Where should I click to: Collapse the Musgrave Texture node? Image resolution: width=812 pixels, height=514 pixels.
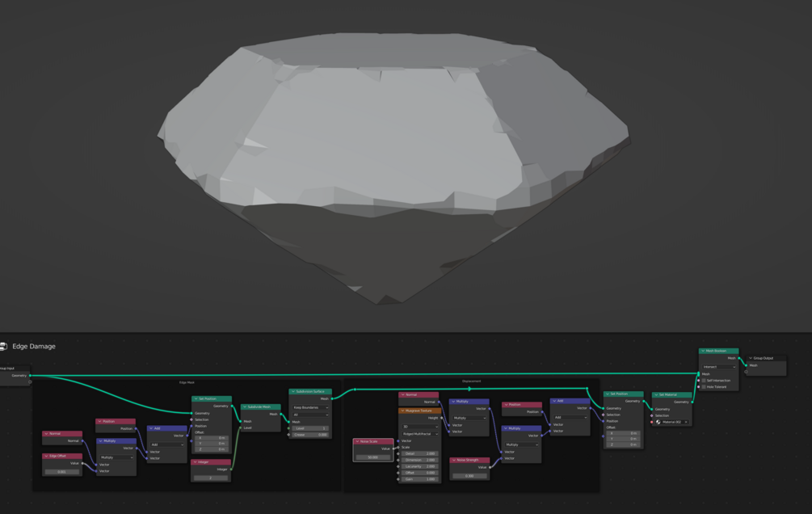403,411
